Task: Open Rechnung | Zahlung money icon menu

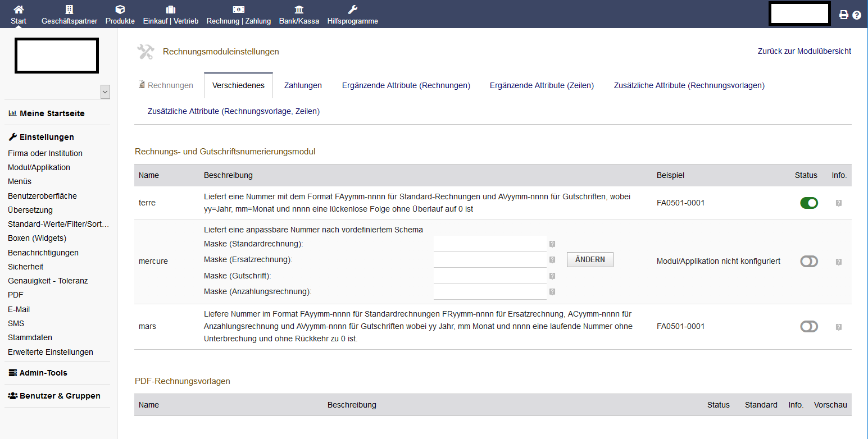Action: click(x=239, y=10)
